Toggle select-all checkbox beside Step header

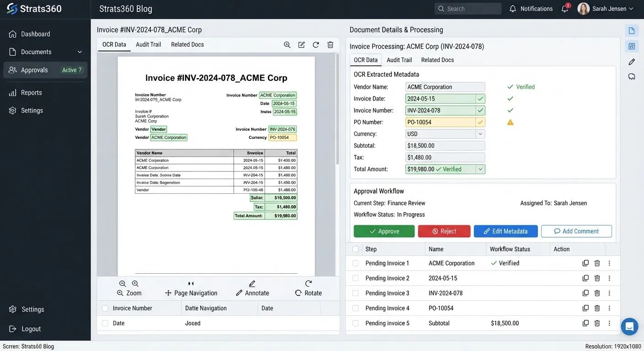(355, 249)
